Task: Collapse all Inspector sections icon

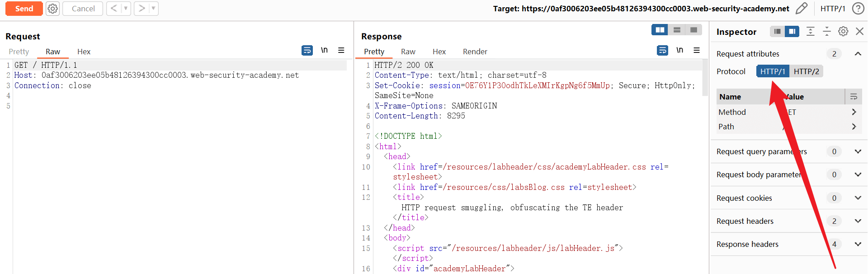Action: coord(827,31)
